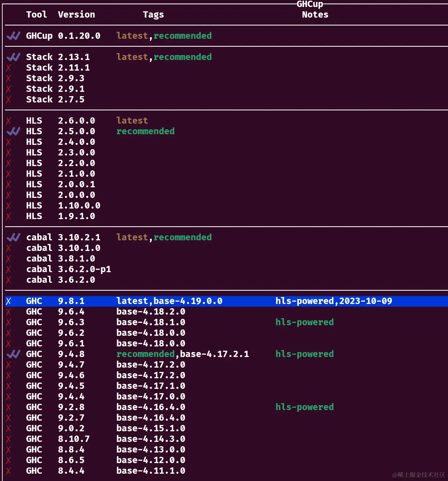Select version 2.9.1 in the Stack list
This screenshot has width=448, height=481.
(x=71, y=89)
